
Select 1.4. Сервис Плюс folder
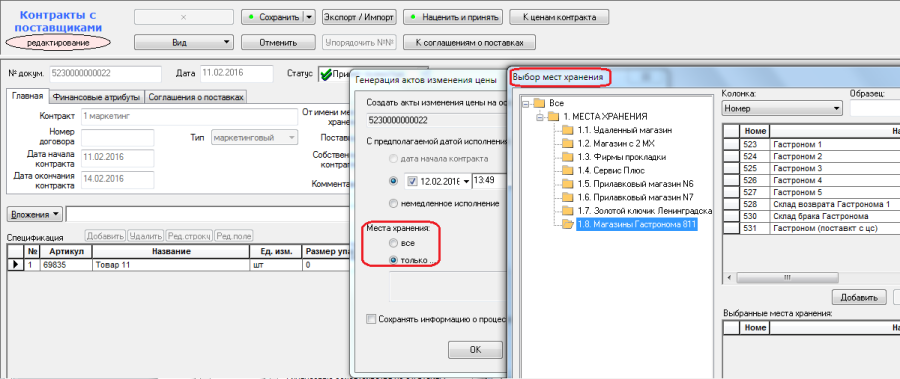pos(611,171)
